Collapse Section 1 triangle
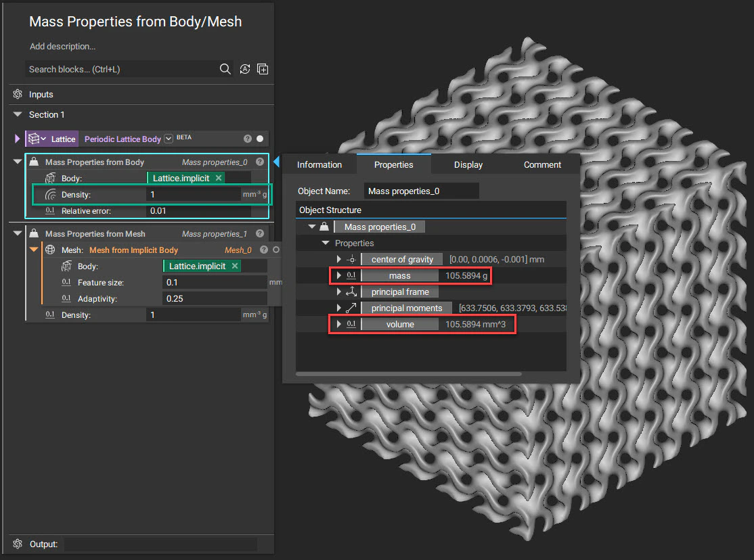754x560 pixels. (x=18, y=114)
